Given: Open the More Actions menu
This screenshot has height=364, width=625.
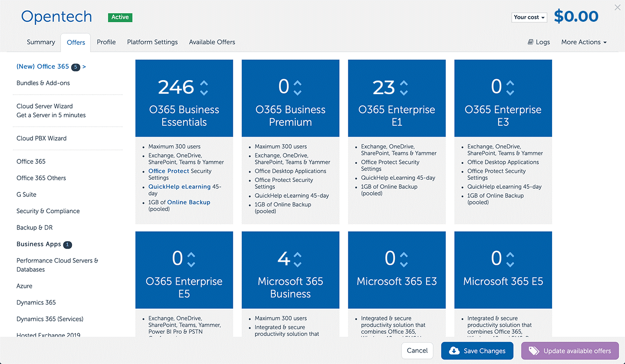Looking at the screenshot, I should [x=584, y=42].
